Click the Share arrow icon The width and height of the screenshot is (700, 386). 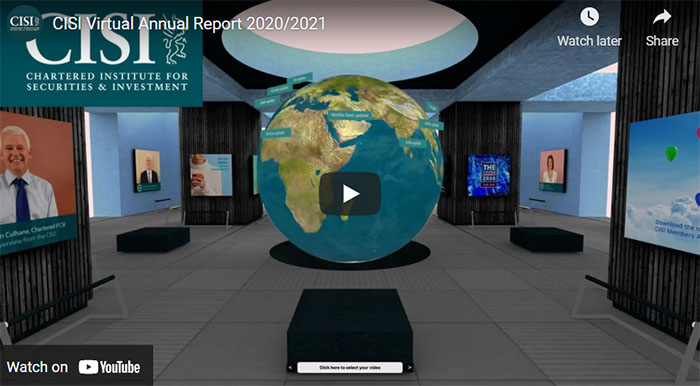[662, 17]
